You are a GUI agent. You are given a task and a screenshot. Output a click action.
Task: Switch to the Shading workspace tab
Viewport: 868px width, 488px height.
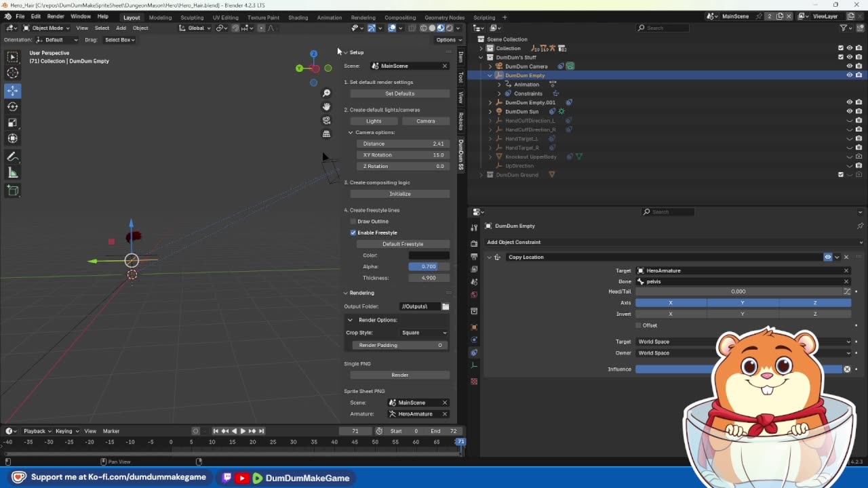[298, 17]
